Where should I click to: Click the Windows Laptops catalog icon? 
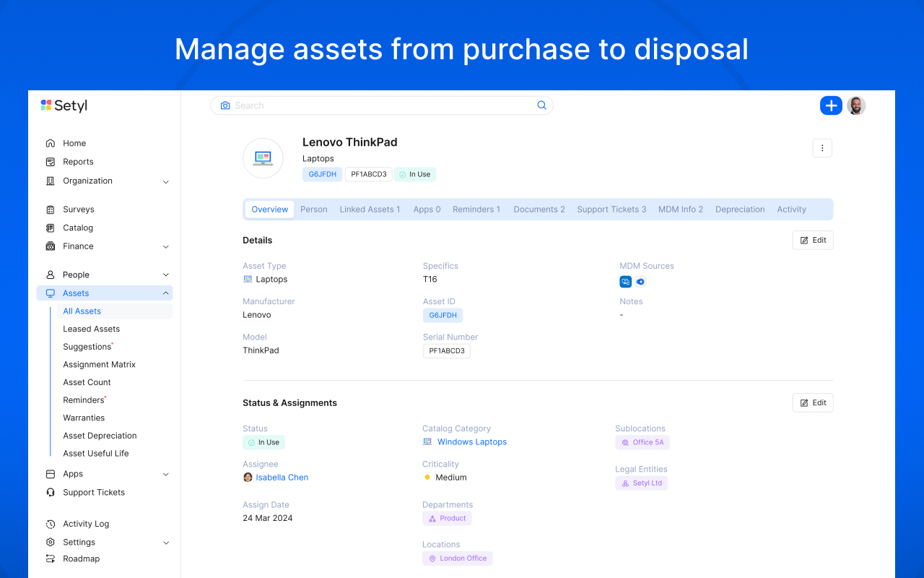427,441
